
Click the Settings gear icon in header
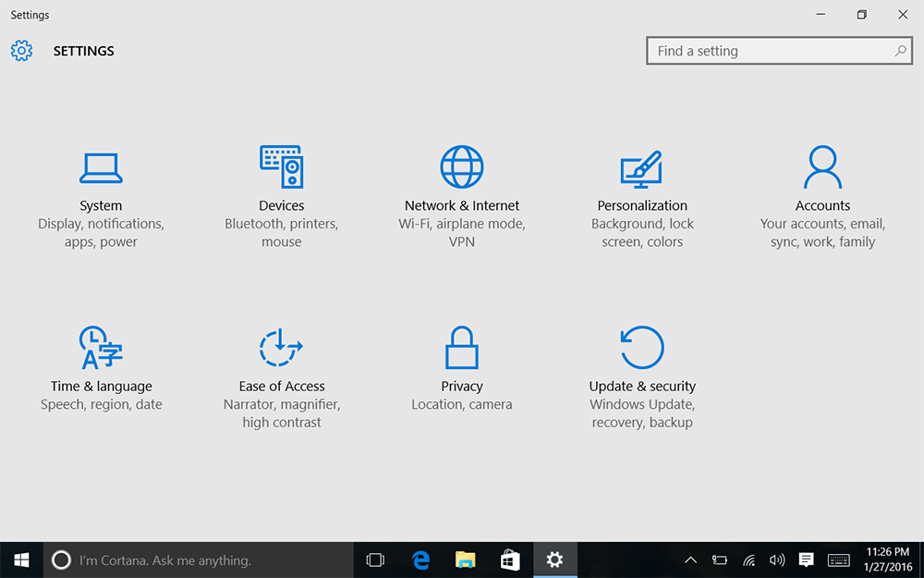21,51
